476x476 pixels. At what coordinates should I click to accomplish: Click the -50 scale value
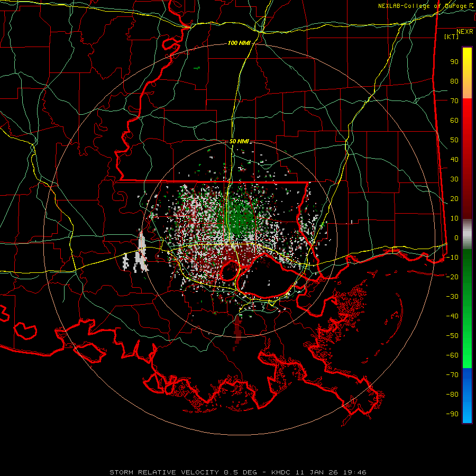click(x=452, y=336)
